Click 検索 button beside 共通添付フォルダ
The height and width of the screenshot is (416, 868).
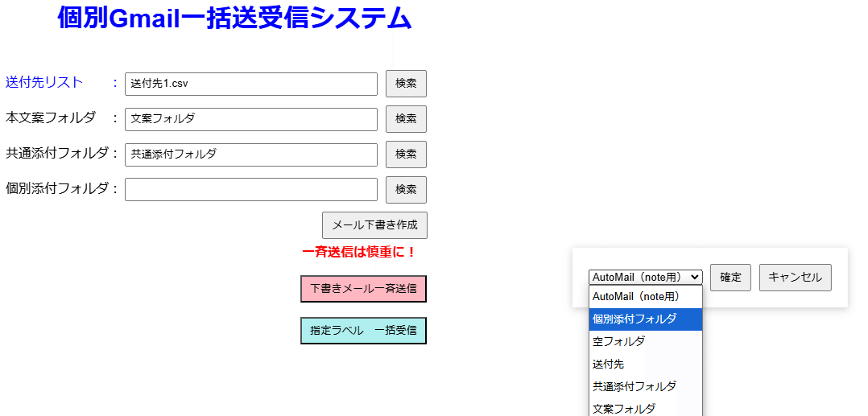pos(406,154)
